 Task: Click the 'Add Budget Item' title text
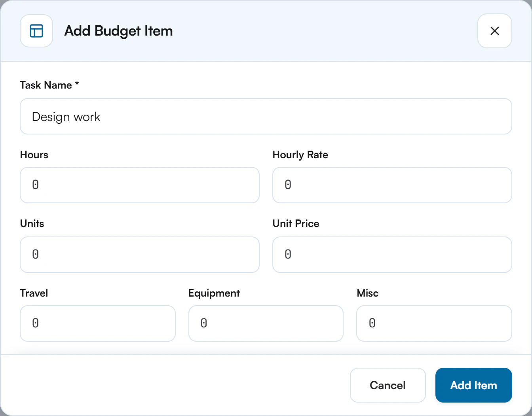119,31
